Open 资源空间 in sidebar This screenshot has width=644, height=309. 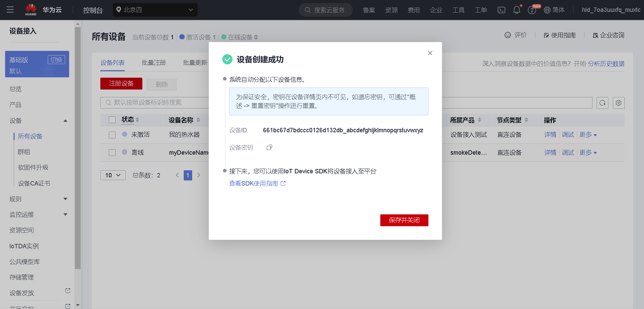(x=22, y=230)
